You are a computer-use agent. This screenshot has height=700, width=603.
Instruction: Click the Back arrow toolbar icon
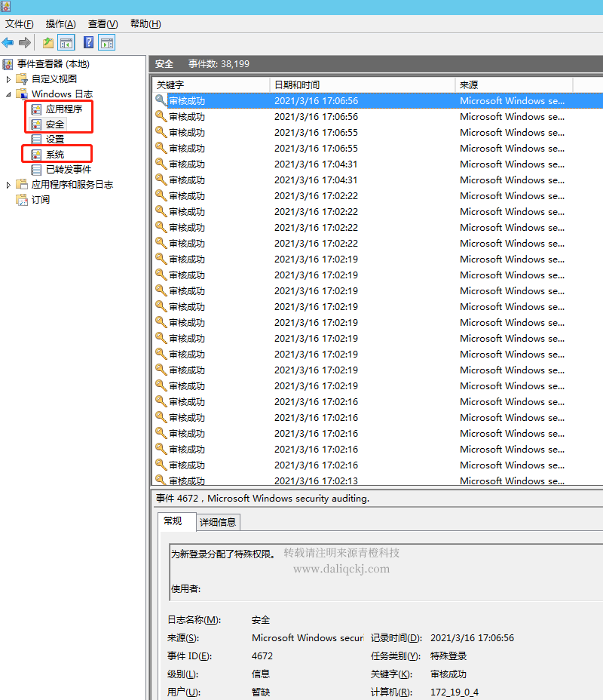(8, 43)
